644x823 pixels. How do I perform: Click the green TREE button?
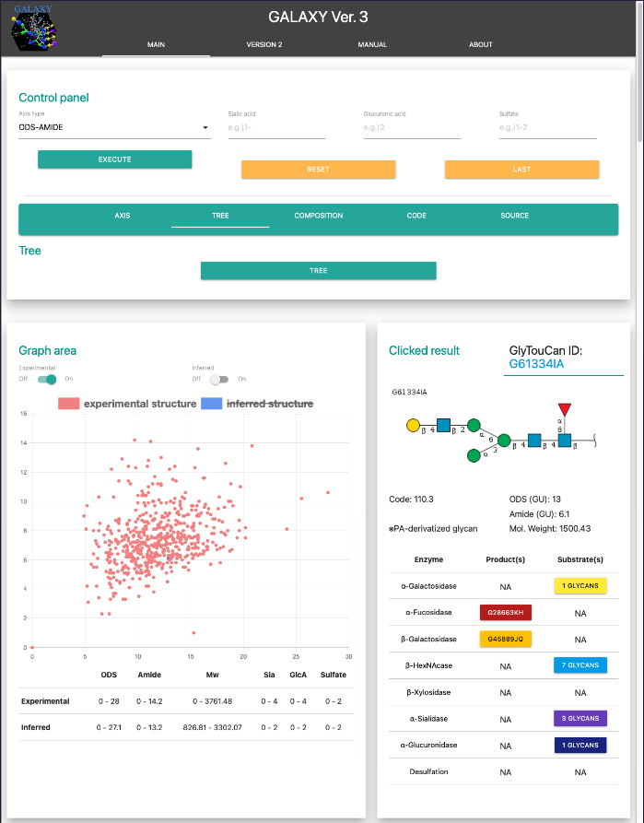tap(318, 271)
